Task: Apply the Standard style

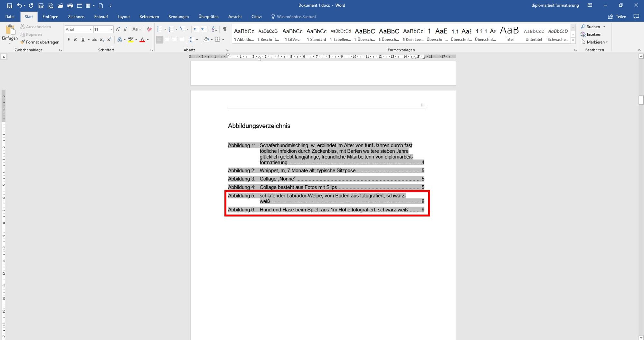Action: 317,34
